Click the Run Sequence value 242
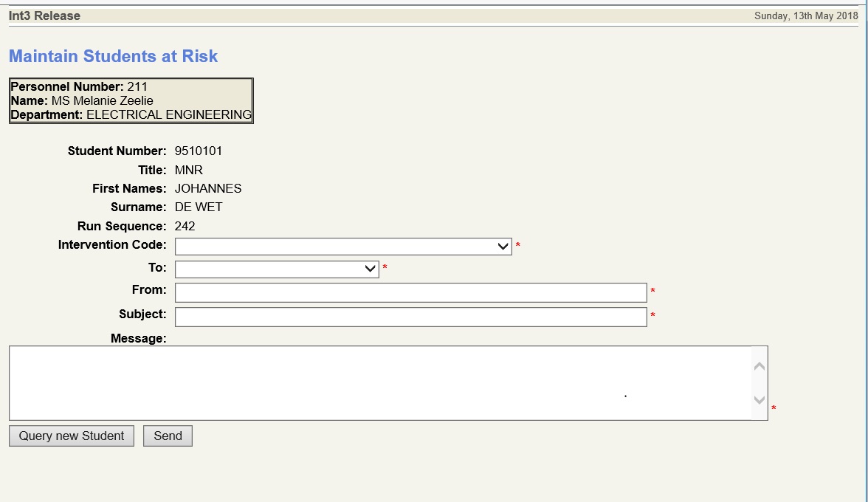Image resolution: width=868 pixels, height=502 pixels. pos(185,227)
